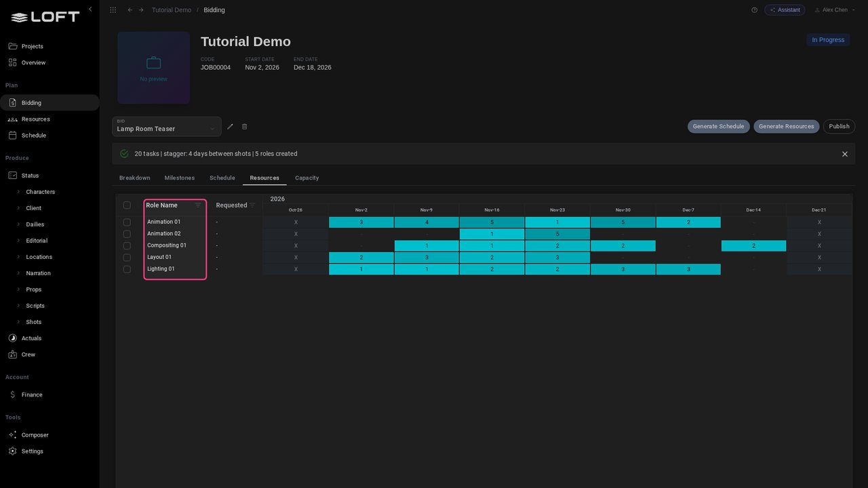This screenshot has height=488, width=868.
Task: Switch to the Breakdown tab
Action: point(135,178)
